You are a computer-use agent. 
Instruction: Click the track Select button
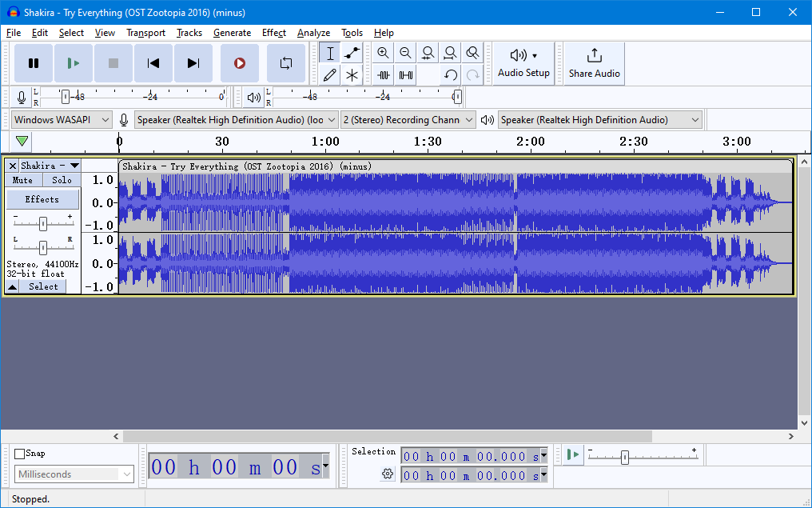[43, 286]
